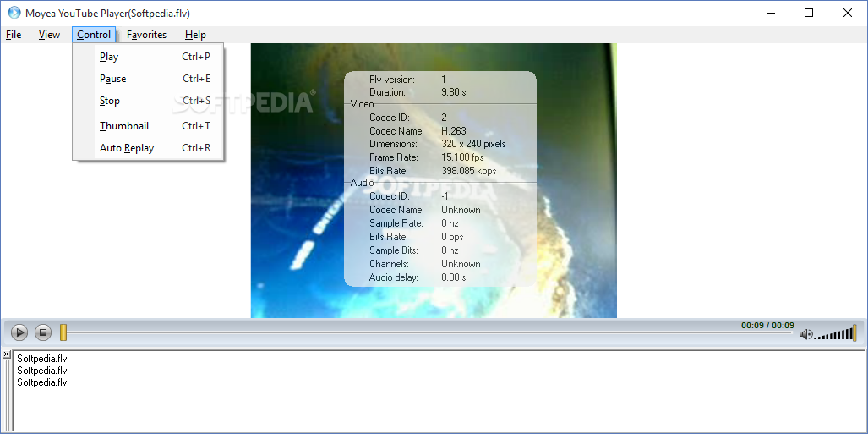Screen dimensions: 868x434
Task: Toggle the Auto Replay menu option
Action: [x=149, y=148]
